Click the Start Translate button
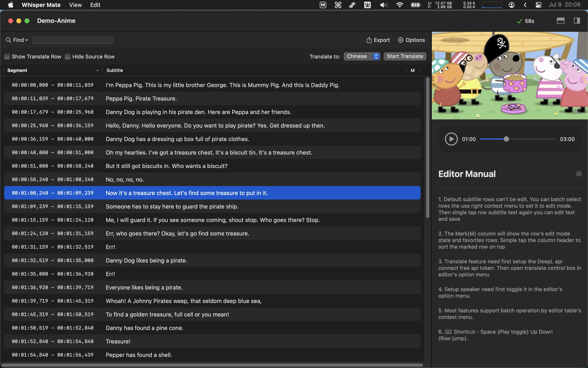Viewport: 588px width, 368px height. [405, 56]
